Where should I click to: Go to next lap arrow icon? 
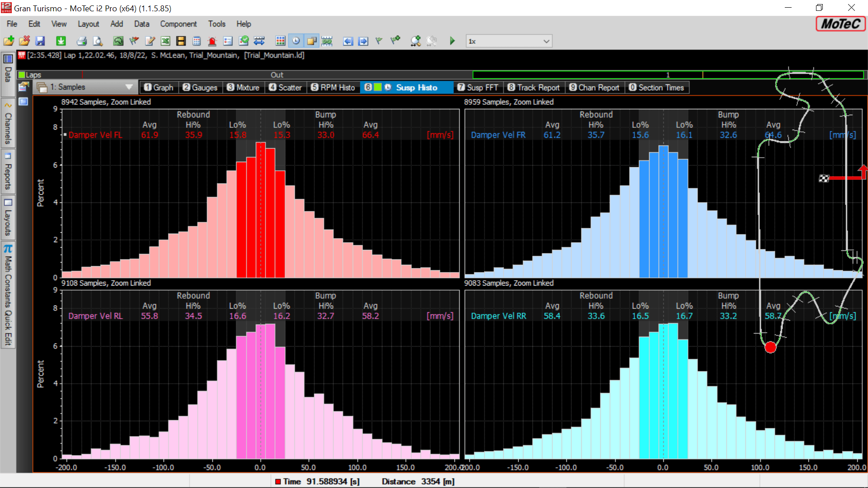(x=363, y=41)
